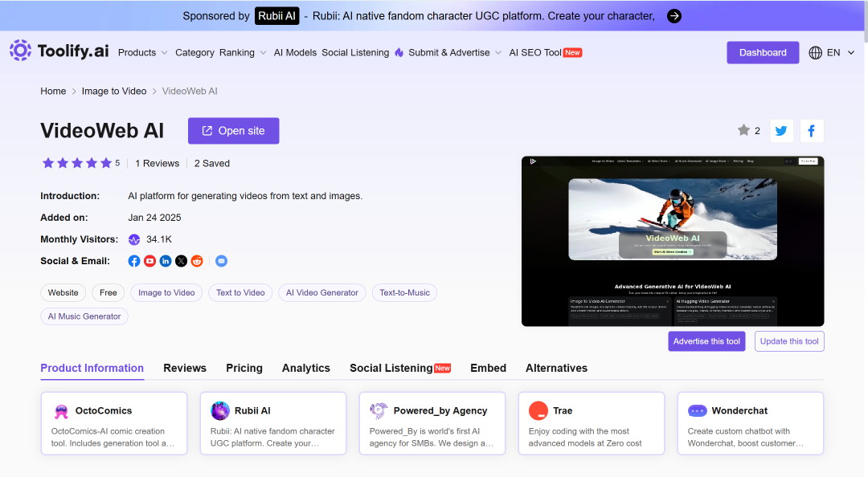Screen dimensions: 868x477
Task: Select the Product Information tab
Action: pos(92,369)
